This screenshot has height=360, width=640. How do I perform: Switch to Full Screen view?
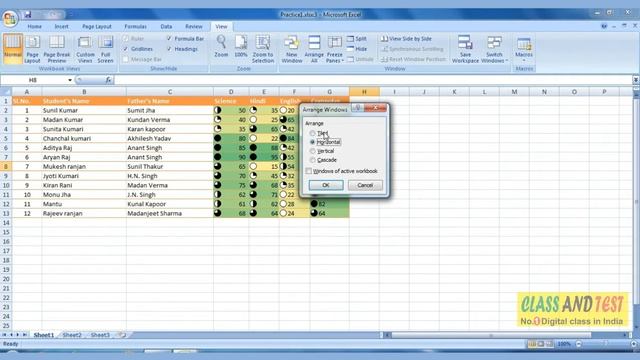pos(105,49)
